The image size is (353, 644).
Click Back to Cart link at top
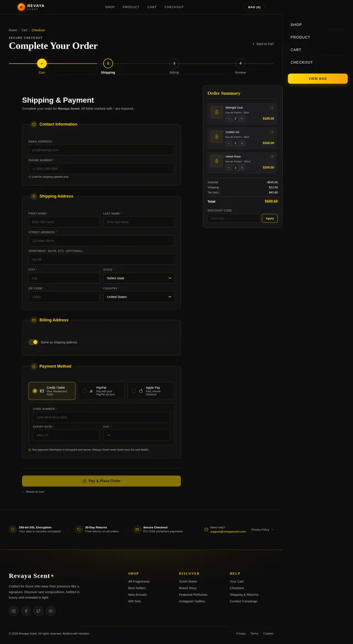tap(263, 44)
